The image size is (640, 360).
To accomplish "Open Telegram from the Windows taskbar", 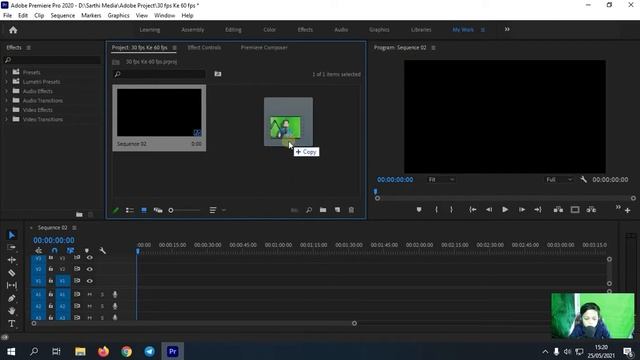I will 149,351.
